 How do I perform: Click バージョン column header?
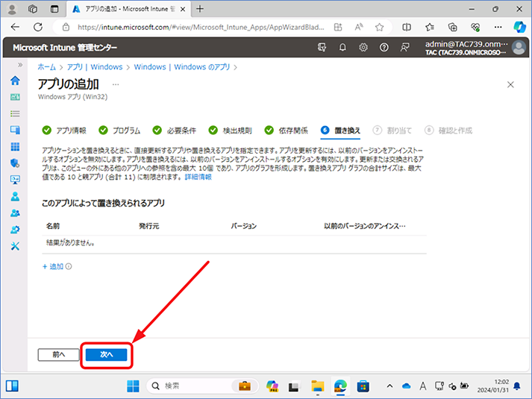[244, 226]
